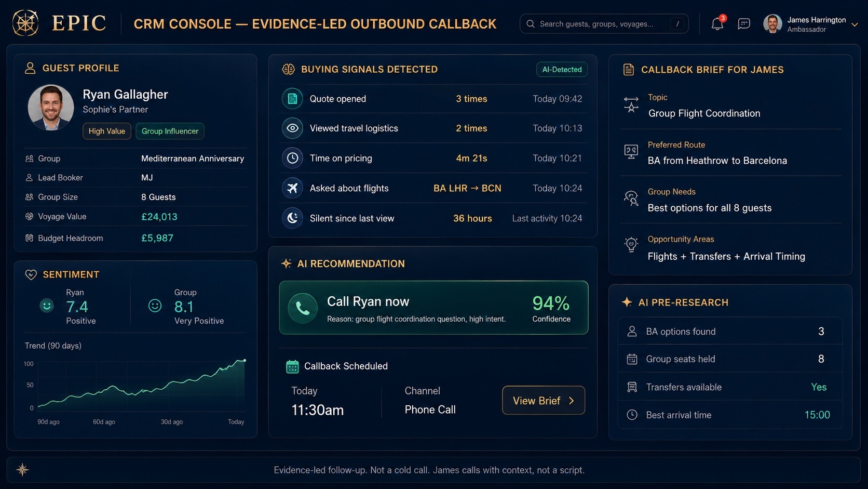
Task: Click the Opportunity Areas lightbulb icon
Action: pos(631,244)
